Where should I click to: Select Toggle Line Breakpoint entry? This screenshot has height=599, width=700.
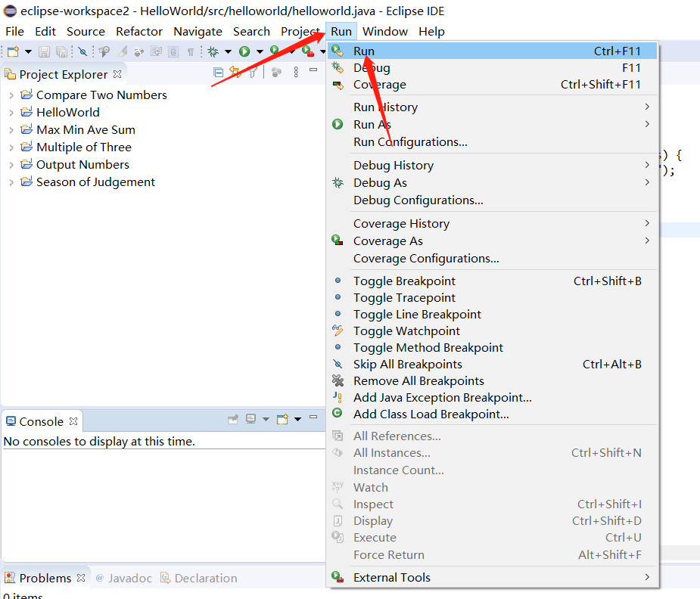tap(492, 315)
